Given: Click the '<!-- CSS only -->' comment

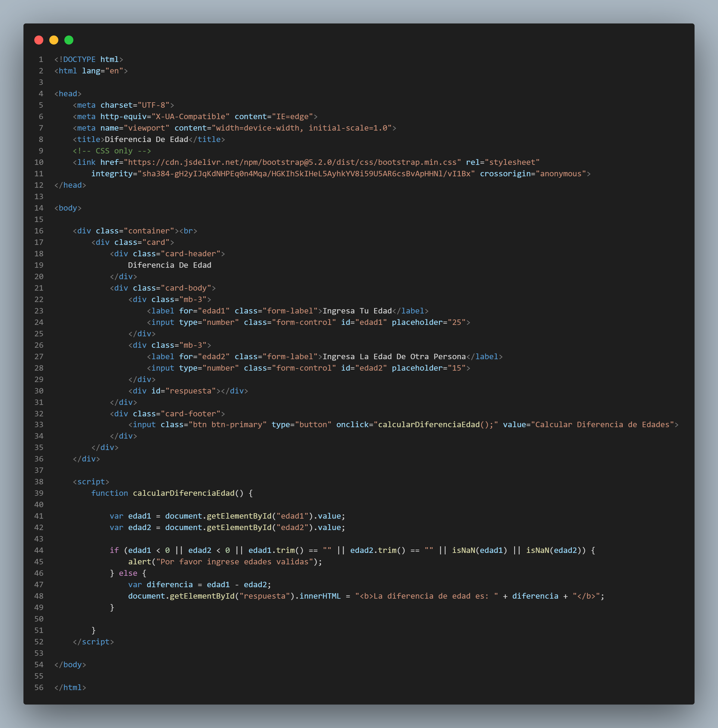Looking at the screenshot, I should tap(112, 151).
